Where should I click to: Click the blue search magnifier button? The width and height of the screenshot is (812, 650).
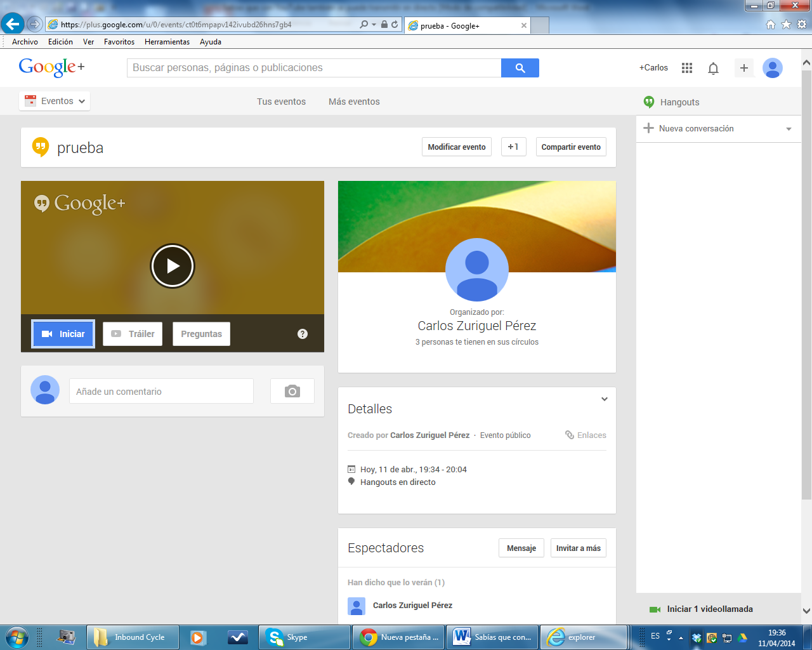(520, 68)
